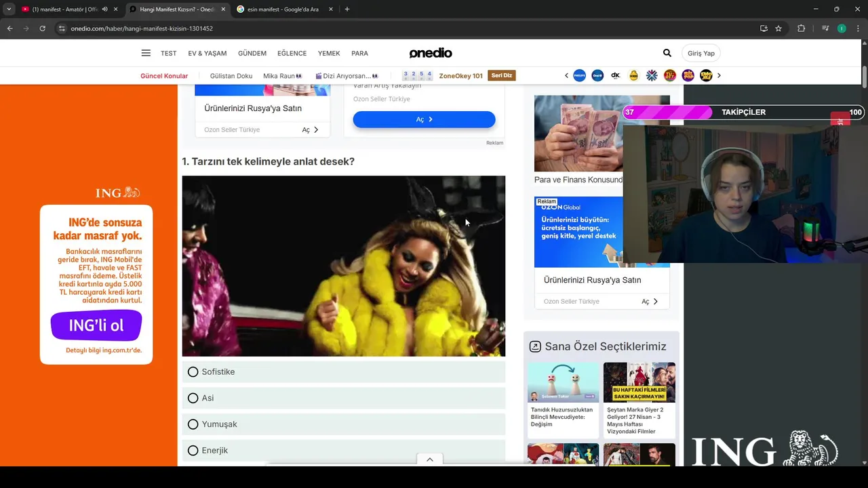Image resolution: width=868 pixels, height=488 pixels.
Task: Open the PARA menu
Action: (x=359, y=54)
